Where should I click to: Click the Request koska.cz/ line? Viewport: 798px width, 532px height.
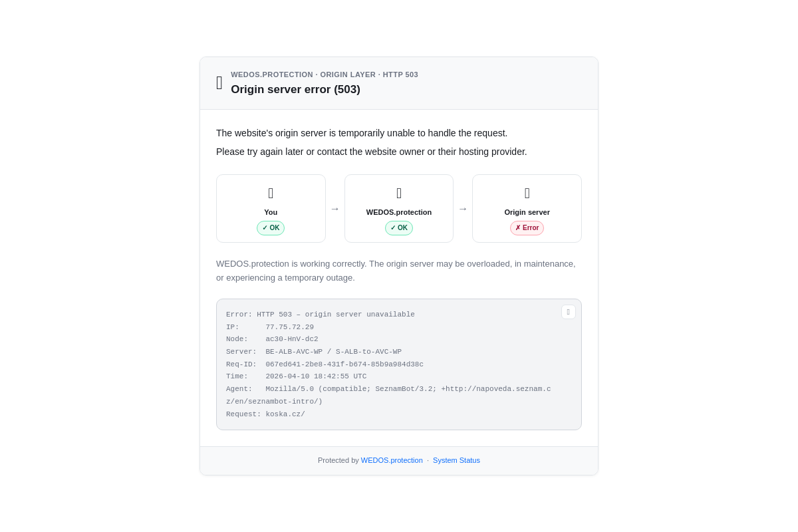tap(265, 414)
